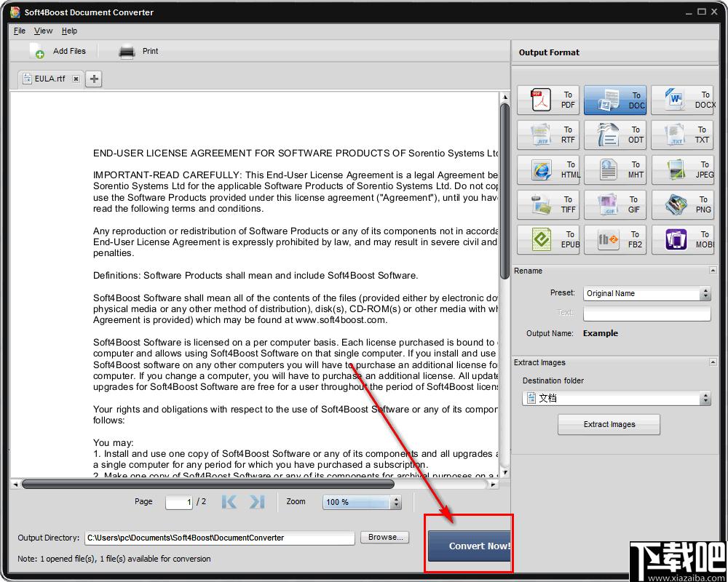Maximize the Soft4Boost Document Converter window
Screen dimensions: 728x582
(x=702, y=12)
